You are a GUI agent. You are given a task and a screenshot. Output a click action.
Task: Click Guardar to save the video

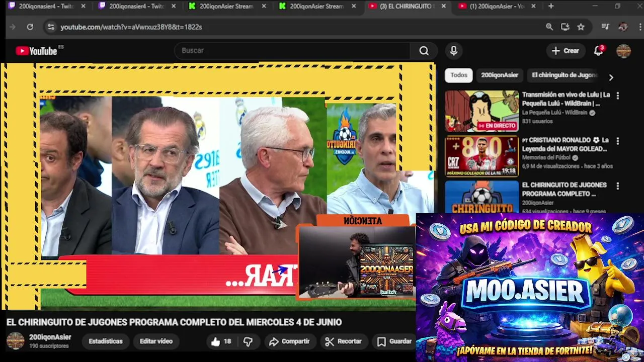[x=394, y=341]
